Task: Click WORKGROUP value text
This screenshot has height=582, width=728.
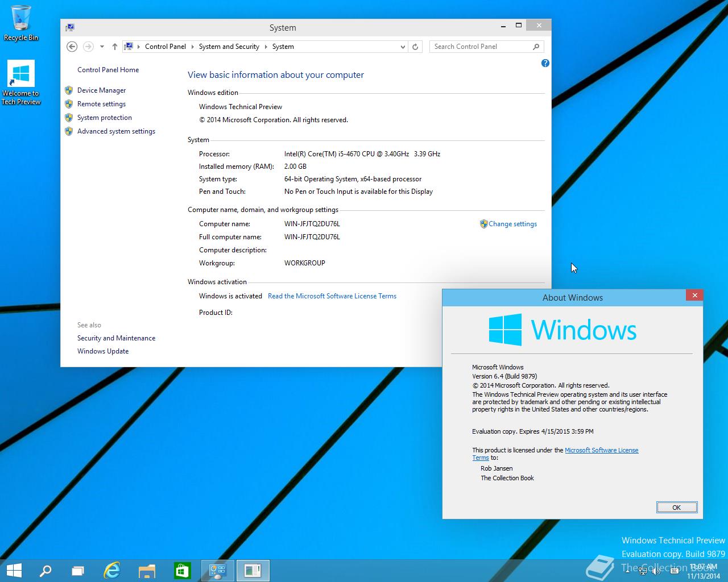Action: (305, 263)
